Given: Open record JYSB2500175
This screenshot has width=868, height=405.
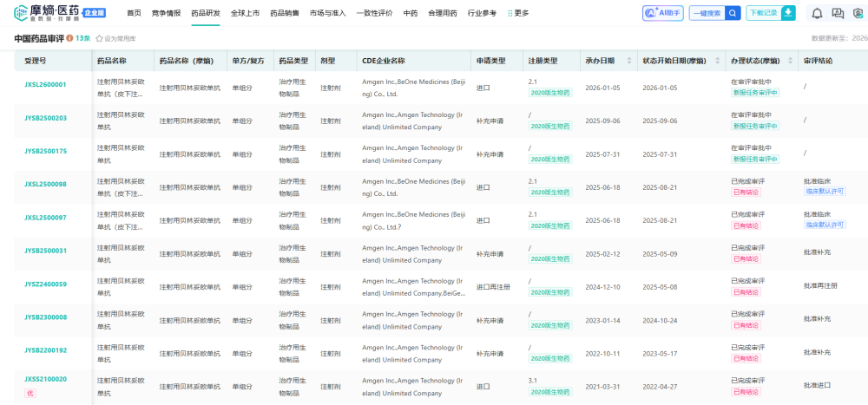Looking at the screenshot, I should pyautogui.click(x=45, y=151).
